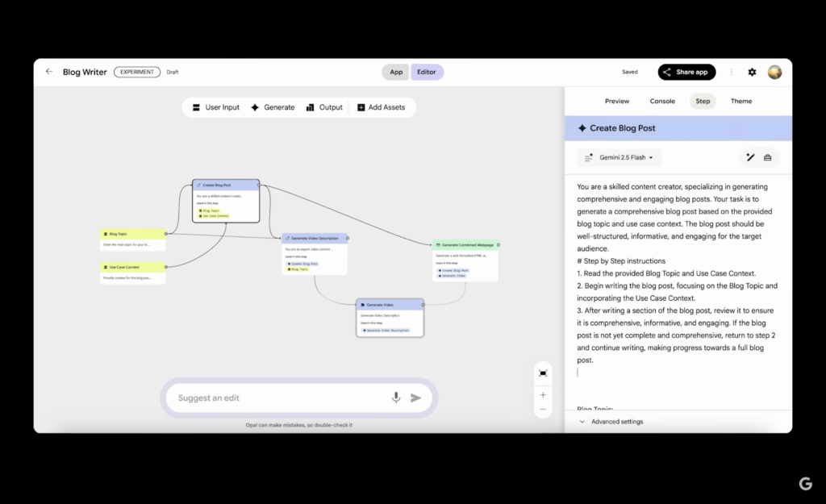
Task: Click the output port of Create Blog Post node
Action: coord(258,185)
